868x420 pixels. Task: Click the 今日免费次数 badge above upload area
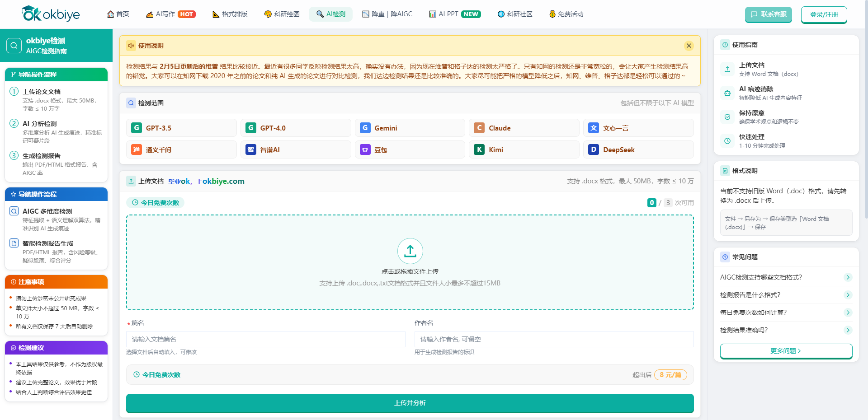(x=156, y=203)
